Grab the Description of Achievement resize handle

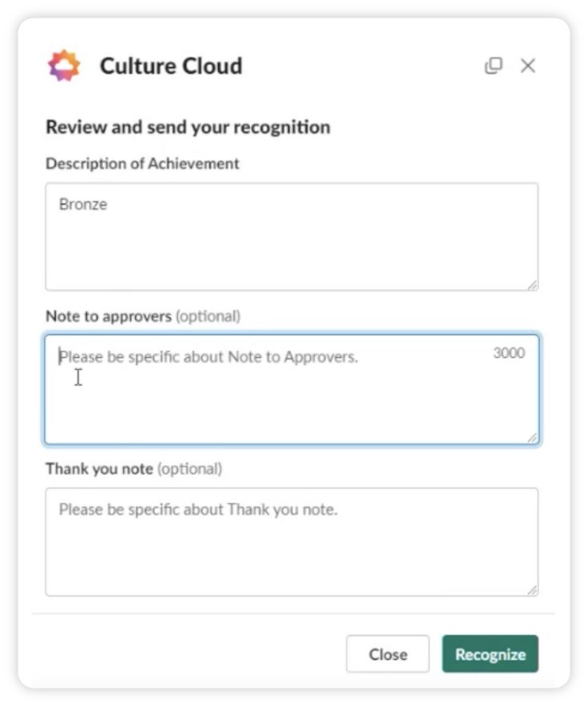point(532,285)
